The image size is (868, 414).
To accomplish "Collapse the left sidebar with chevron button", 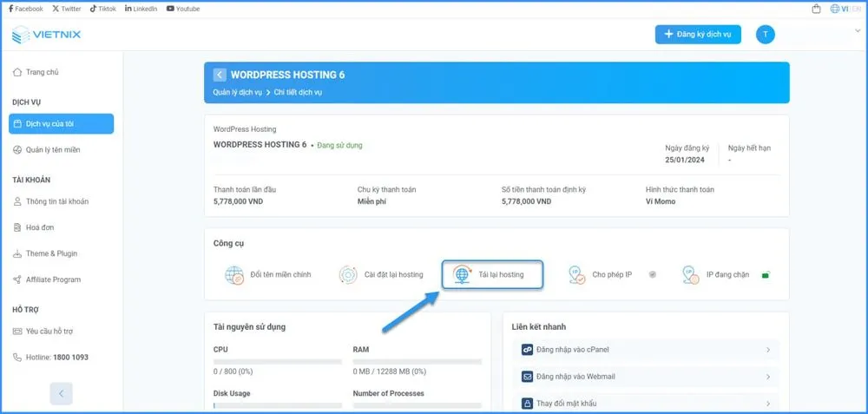I will (x=61, y=393).
